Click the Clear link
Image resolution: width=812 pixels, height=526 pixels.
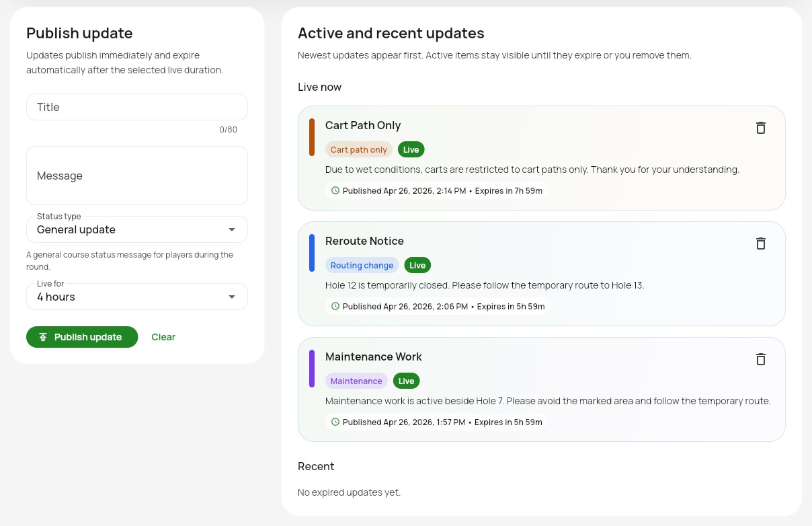point(163,336)
